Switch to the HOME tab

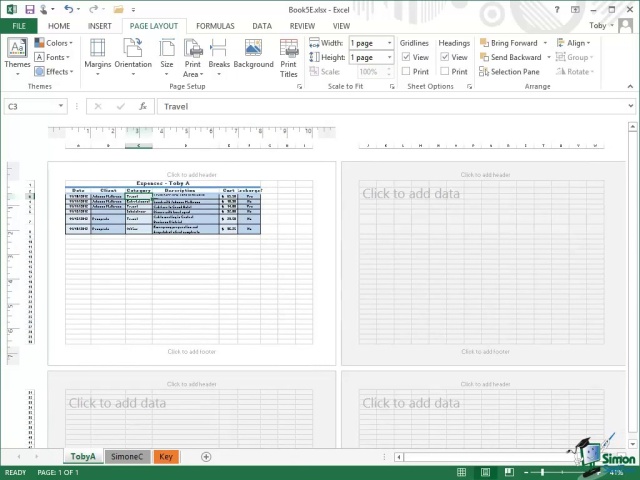coord(59,26)
